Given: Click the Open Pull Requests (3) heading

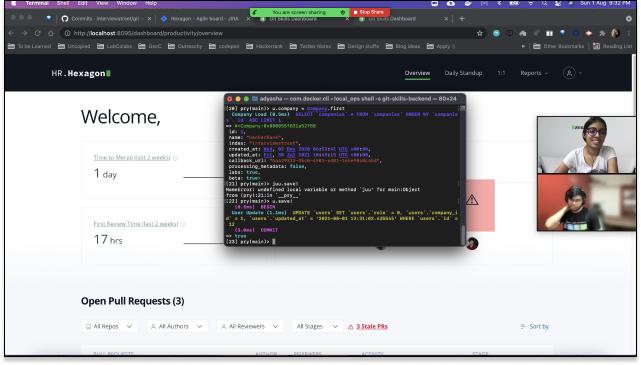Looking at the screenshot, I should 132,301.
